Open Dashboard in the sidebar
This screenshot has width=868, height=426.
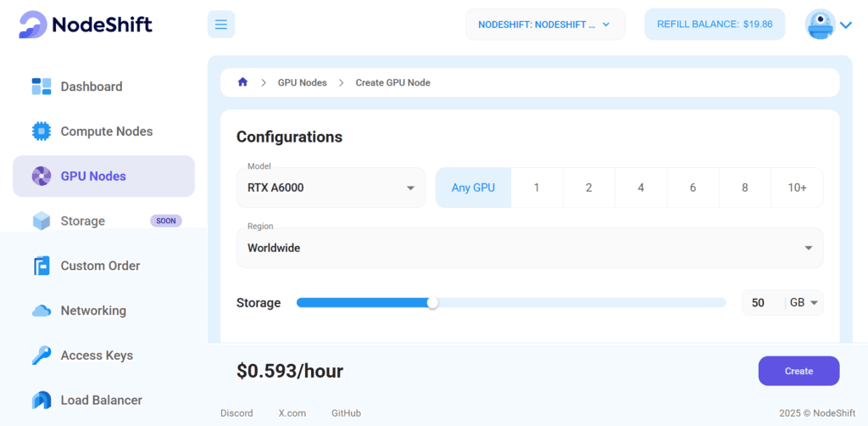103,87
